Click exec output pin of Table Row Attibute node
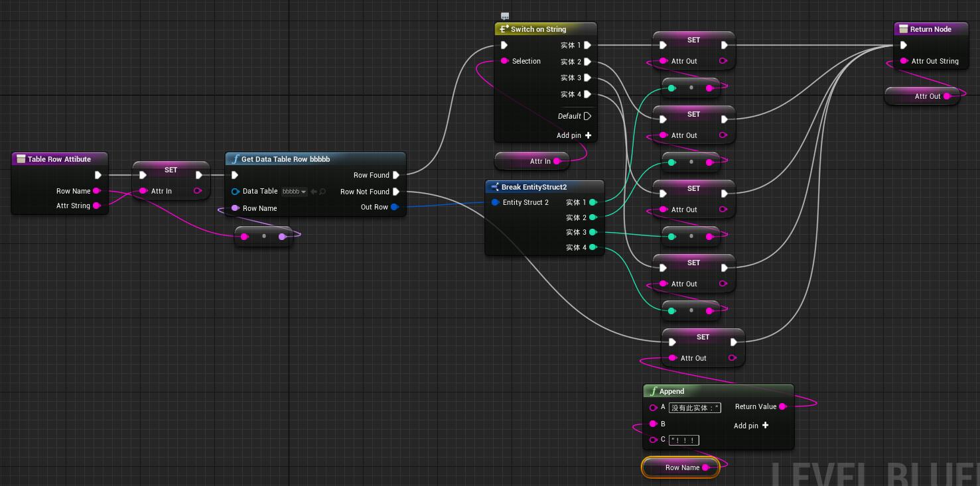Image resolution: width=980 pixels, height=486 pixels. [98, 175]
